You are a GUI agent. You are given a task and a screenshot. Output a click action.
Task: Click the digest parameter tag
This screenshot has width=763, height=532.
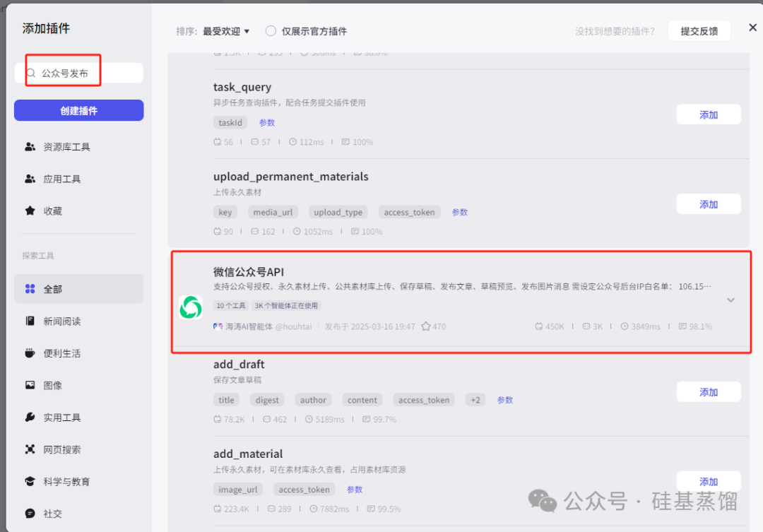[267, 400]
